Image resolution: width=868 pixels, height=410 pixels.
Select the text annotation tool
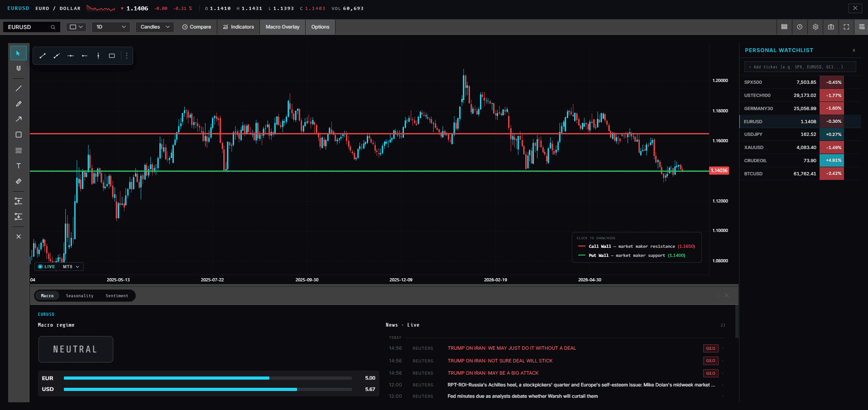[x=19, y=166]
